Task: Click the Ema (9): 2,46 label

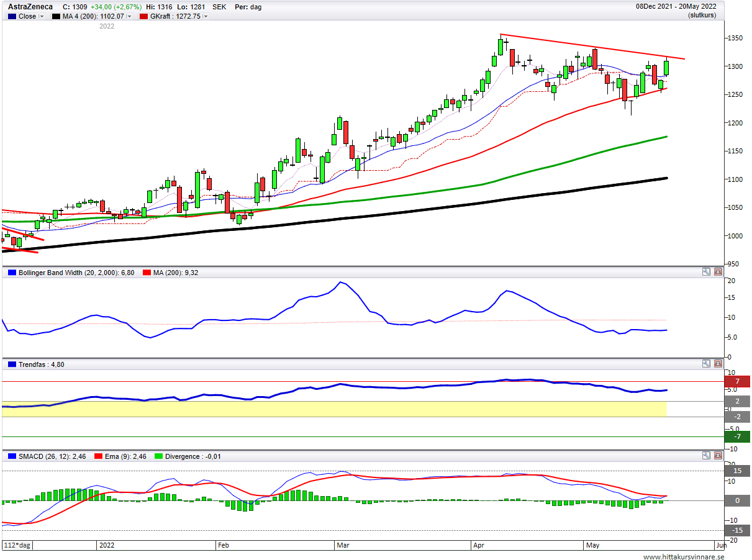Action: click(x=124, y=456)
